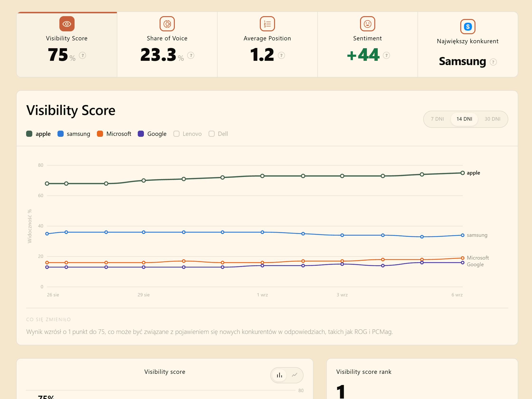Image resolution: width=532 pixels, height=399 pixels.
Task: Open help tooltip next to Samsung
Action: coord(493,62)
